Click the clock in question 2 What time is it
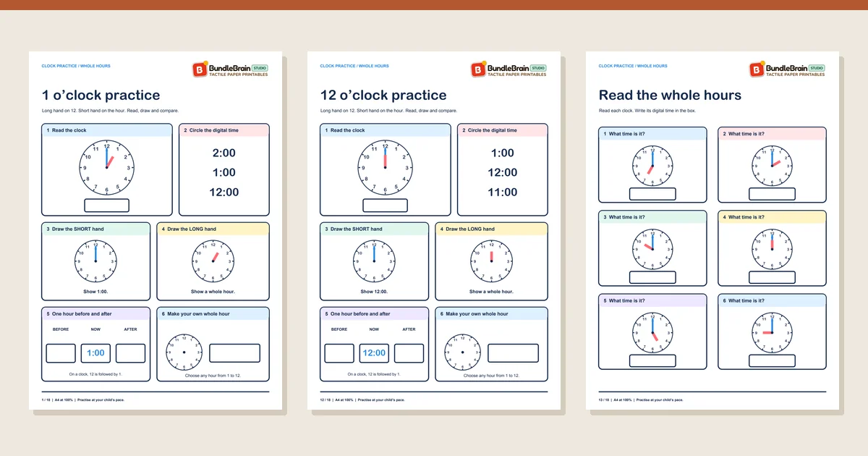The width and height of the screenshot is (868, 456). (772, 165)
